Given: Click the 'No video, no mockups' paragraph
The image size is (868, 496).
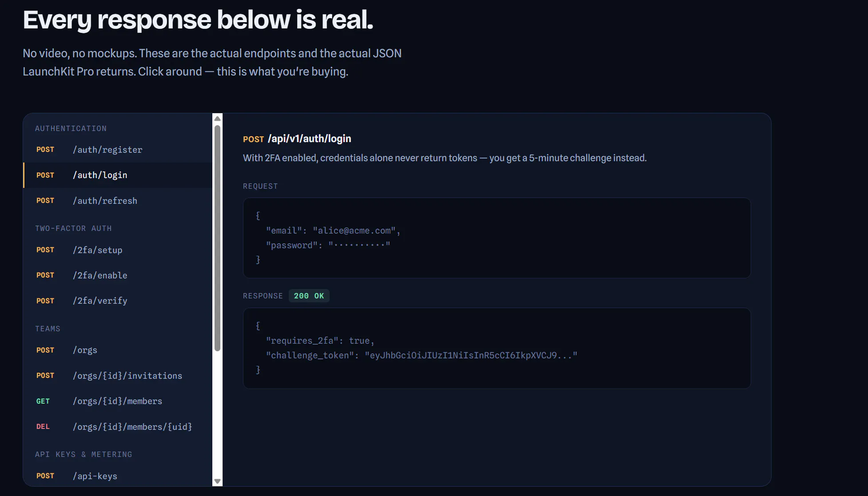Looking at the screenshot, I should 212,62.
